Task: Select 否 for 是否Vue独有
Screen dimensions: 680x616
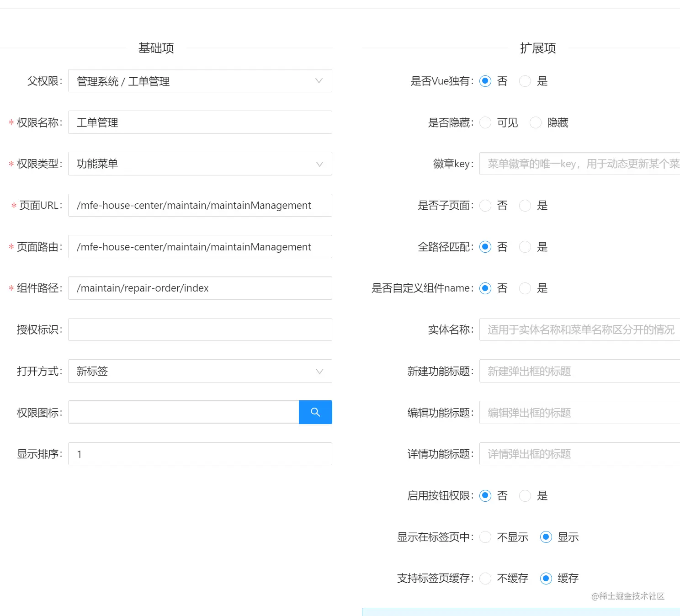Action: pyautogui.click(x=485, y=81)
